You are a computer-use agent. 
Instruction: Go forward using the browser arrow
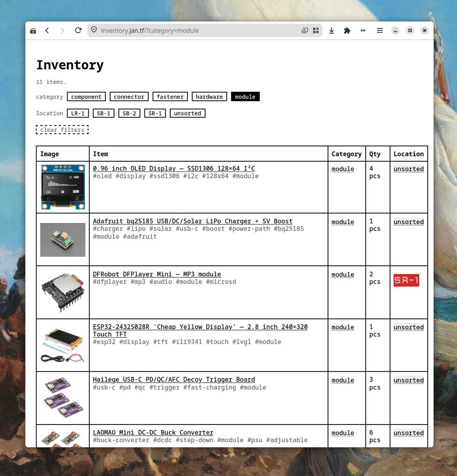click(62, 30)
